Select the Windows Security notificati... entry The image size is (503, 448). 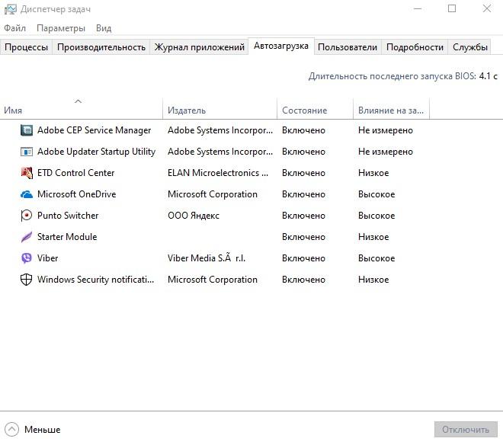pos(95,280)
